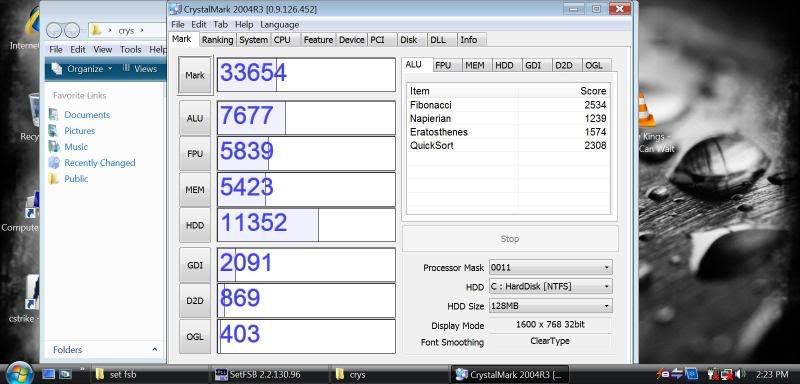Open the Windows Start orb

(x=19, y=373)
